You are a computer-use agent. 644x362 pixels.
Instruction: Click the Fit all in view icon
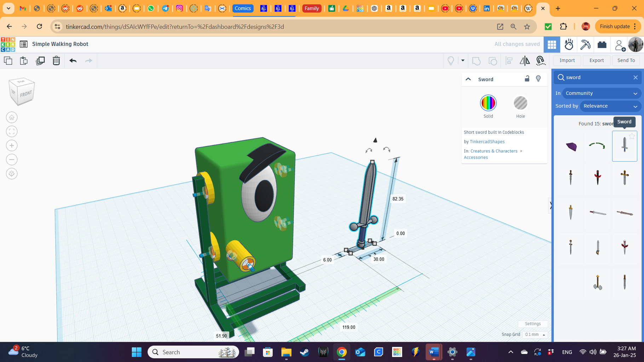12,132
